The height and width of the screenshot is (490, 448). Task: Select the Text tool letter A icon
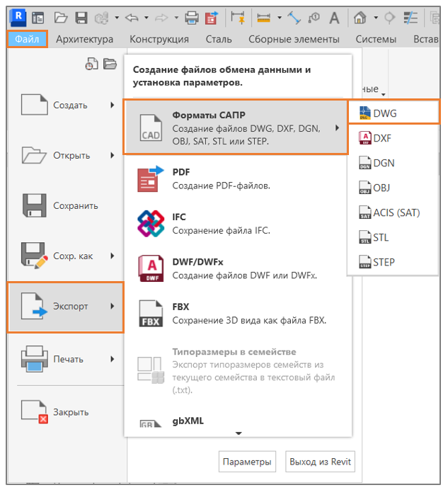click(x=334, y=18)
